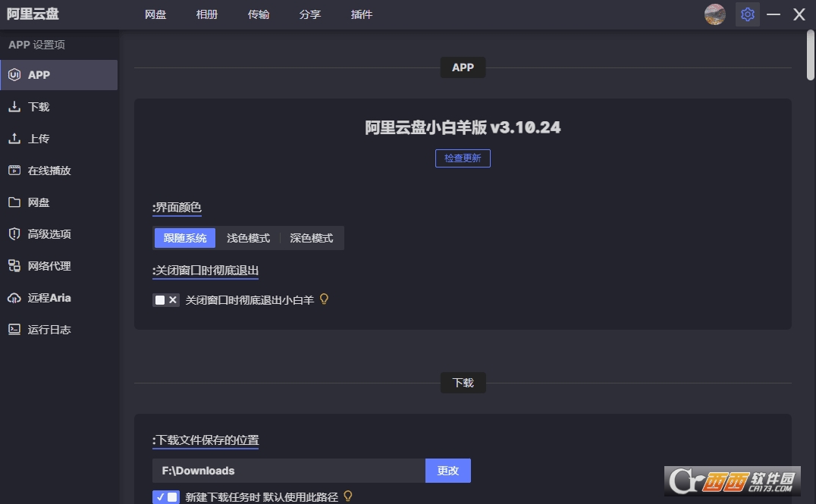
Task: Select 浅色模式 light theme
Action: pyautogui.click(x=248, y=238)
